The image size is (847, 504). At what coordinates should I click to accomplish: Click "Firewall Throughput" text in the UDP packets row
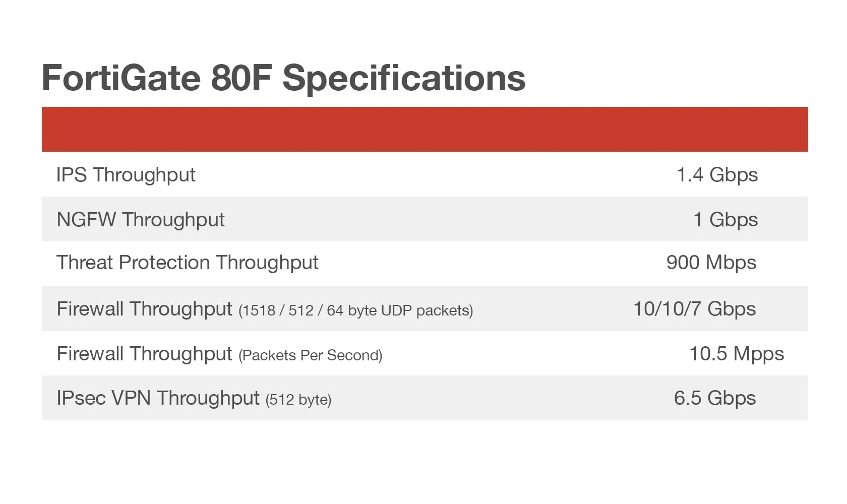pyautogui.click(x=144, y=309)
